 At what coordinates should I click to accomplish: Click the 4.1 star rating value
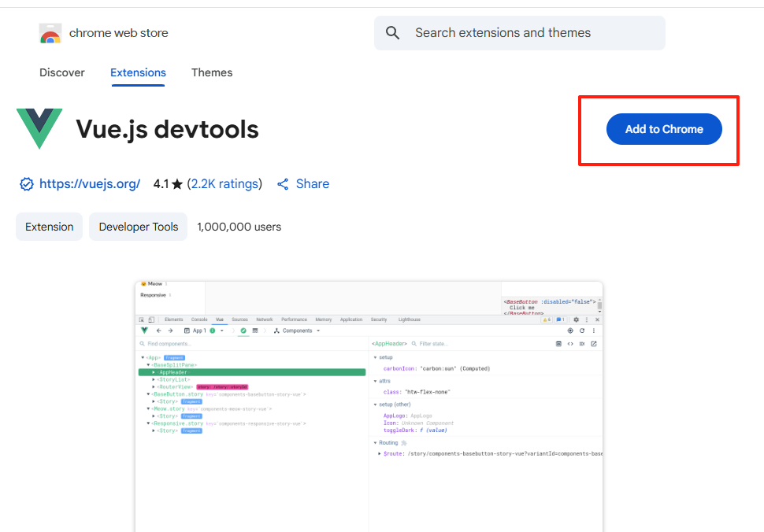pos(168,184)
